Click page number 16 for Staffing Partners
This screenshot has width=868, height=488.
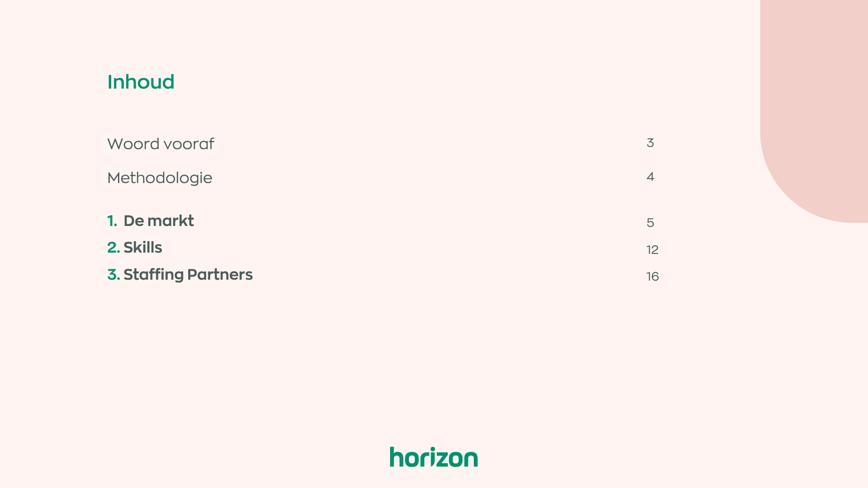click(x=652, y=276)
